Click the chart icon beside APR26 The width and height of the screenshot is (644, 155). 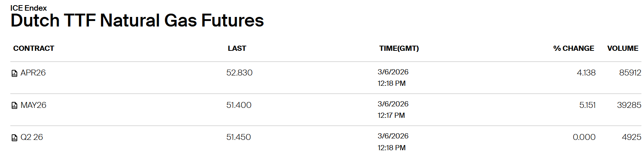click(x=14, y=73)
